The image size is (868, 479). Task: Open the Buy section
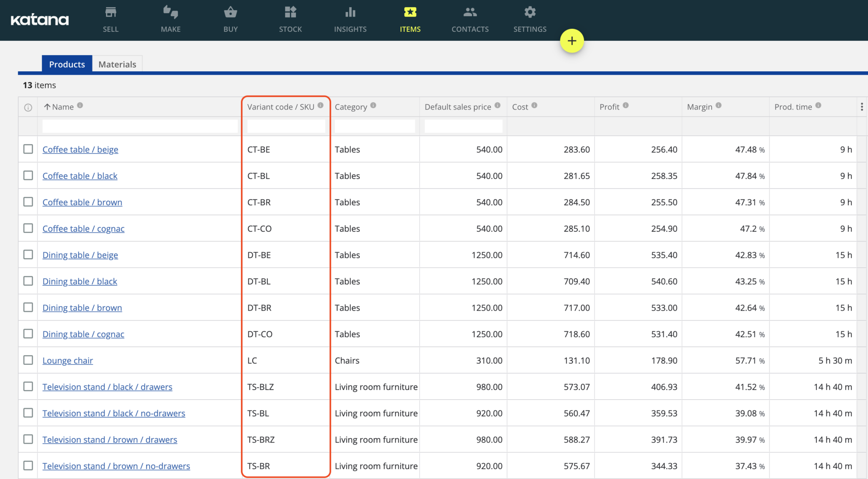click(230, 20)
